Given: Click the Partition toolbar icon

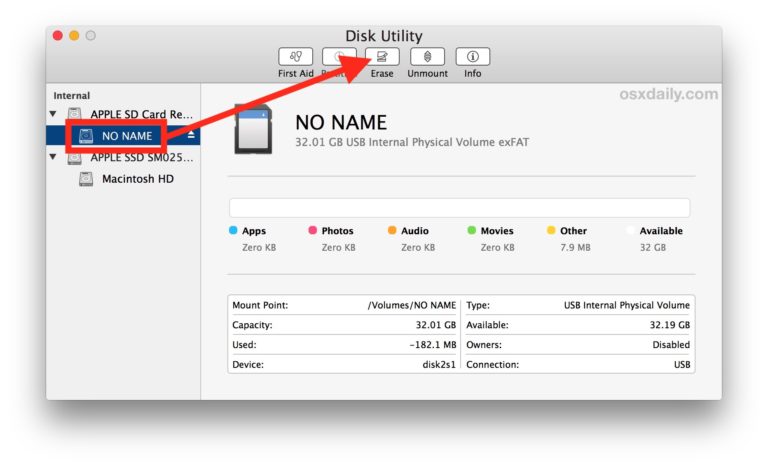Looking at the screenshot, I should click(x=339, y=56).
